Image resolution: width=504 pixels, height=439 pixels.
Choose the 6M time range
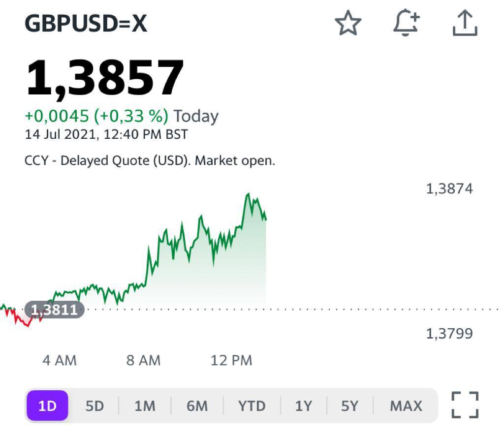(x=197, y=406)
